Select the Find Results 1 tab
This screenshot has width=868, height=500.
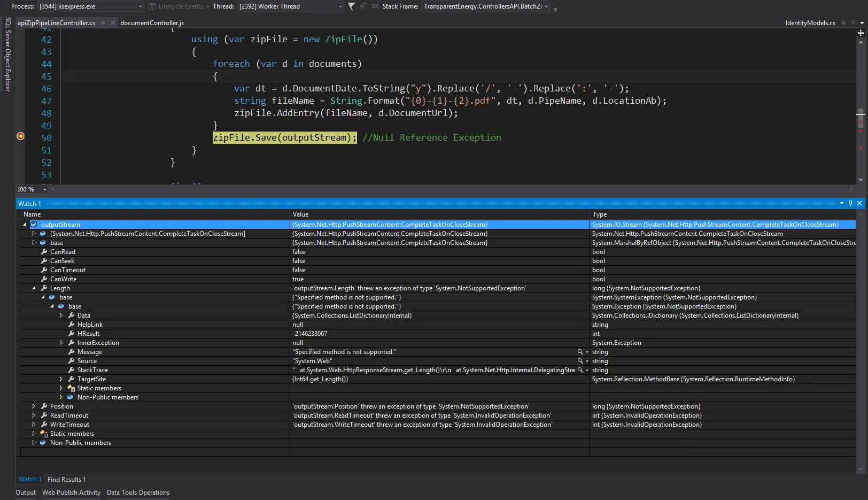click(x=66, y=480)
